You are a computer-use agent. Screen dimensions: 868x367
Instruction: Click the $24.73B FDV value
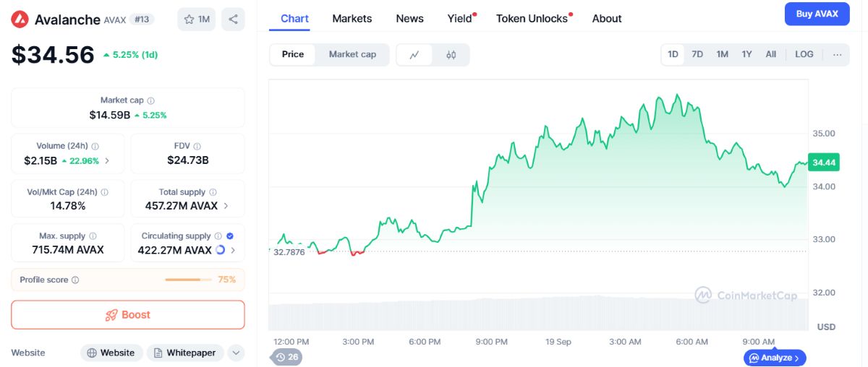[188, 160]
